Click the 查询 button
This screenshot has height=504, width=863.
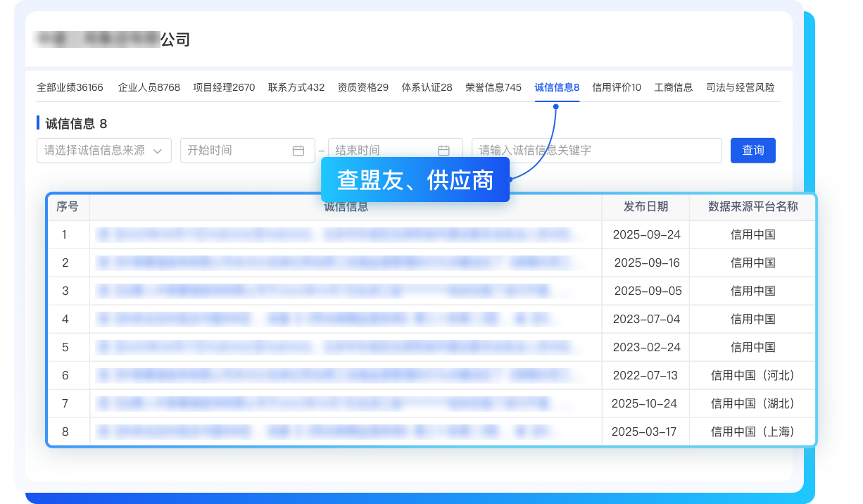click(x=752, y=151)
